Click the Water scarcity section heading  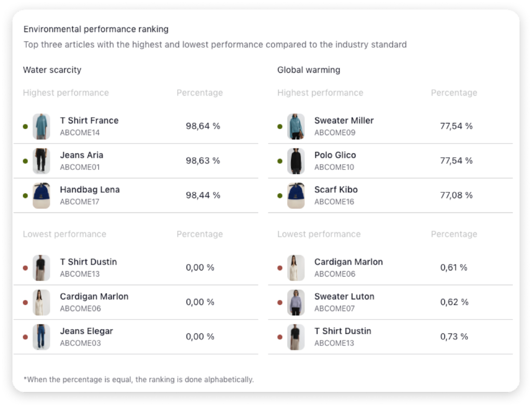click(x=52, y=70)
